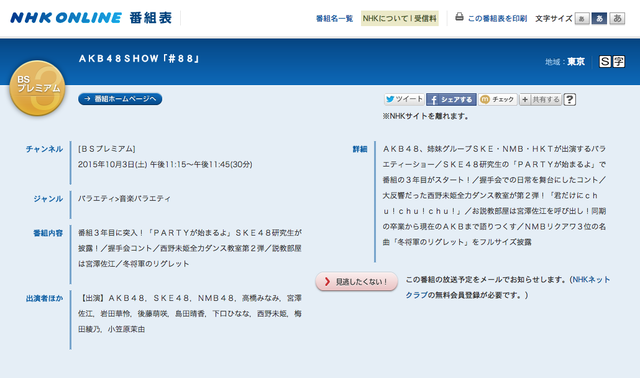640x378 pixels.
Task: Select the medium font size button
Action: click(x=599, y=18)
